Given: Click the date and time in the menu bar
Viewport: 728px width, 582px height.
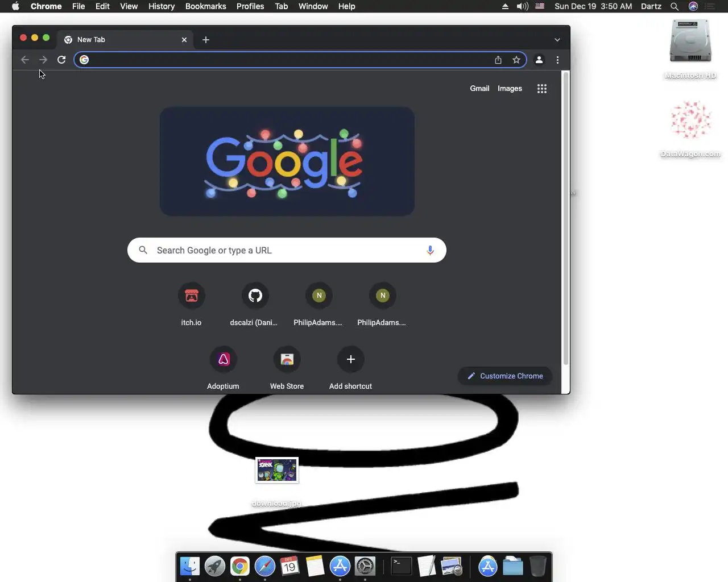Looking at the screenshot, I should pos(593,6).
